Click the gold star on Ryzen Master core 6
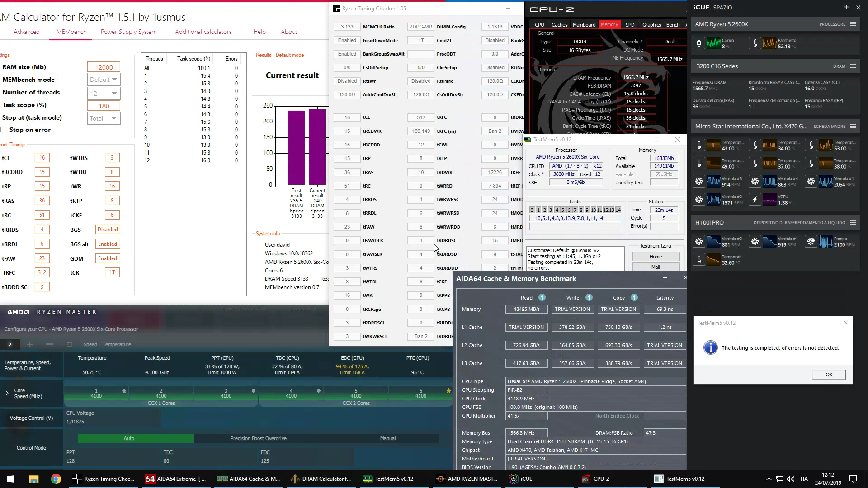Screen dimensions: 868x488 [448, 390]
